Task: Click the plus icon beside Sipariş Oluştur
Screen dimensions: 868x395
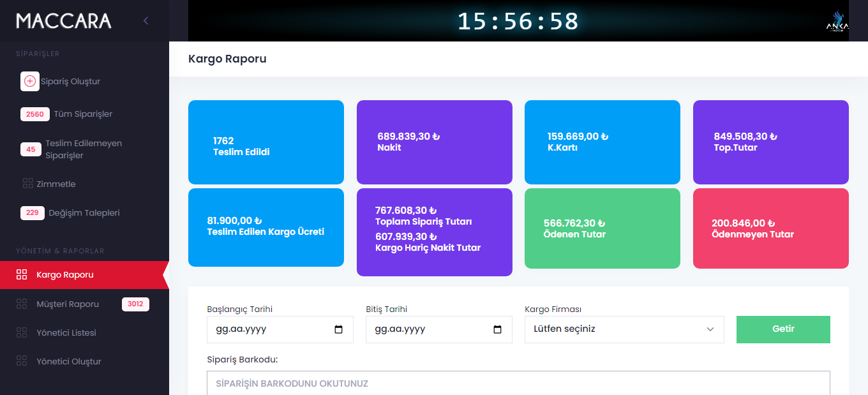Action: (30, 82)
